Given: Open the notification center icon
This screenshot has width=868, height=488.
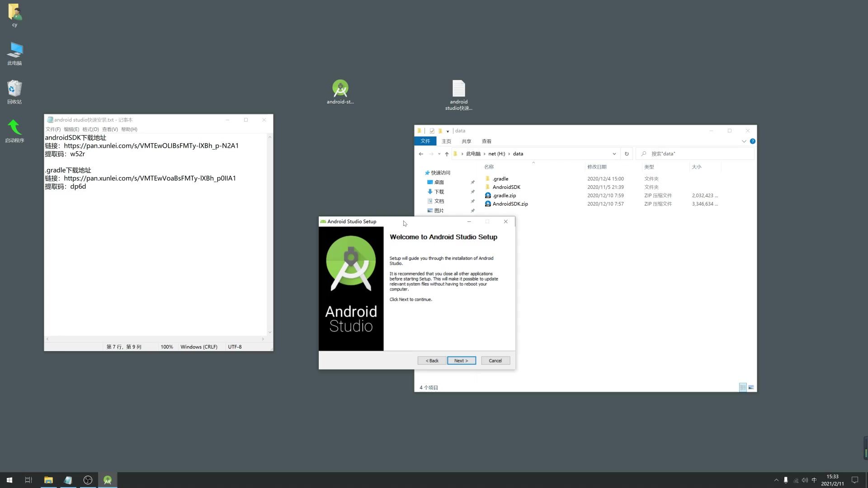Looking at the screenshot, I should coord(854,480).
